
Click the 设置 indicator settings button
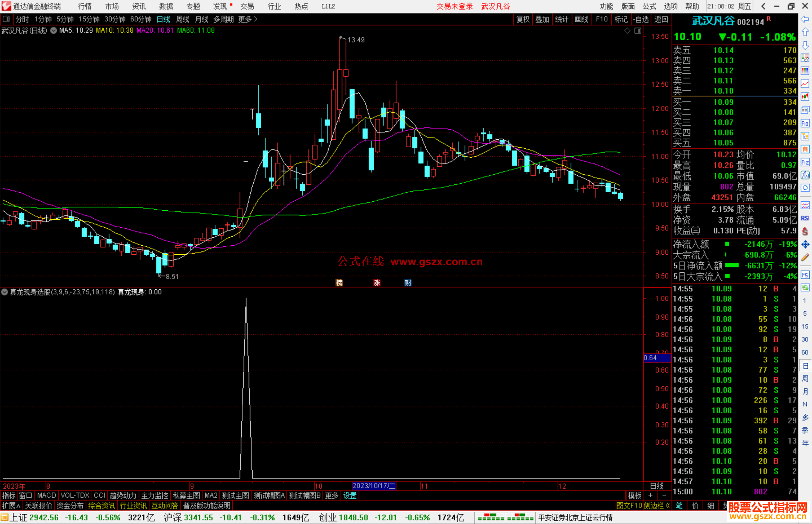tap(350, 495)
